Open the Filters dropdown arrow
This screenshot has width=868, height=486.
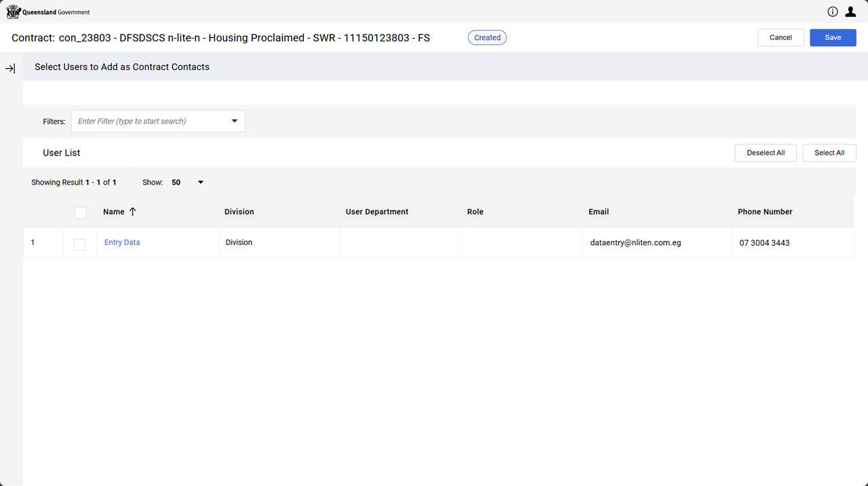click(235, 121)
